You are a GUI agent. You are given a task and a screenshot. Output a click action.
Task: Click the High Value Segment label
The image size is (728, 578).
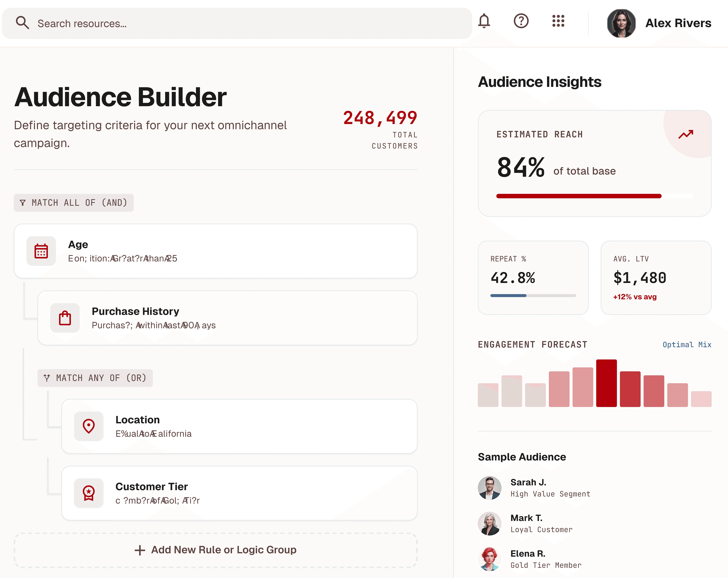coord(550,494)
